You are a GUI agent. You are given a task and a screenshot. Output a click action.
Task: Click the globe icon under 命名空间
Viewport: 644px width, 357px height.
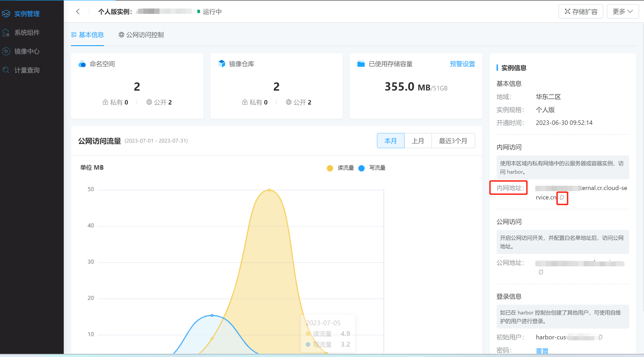point(149,102)
